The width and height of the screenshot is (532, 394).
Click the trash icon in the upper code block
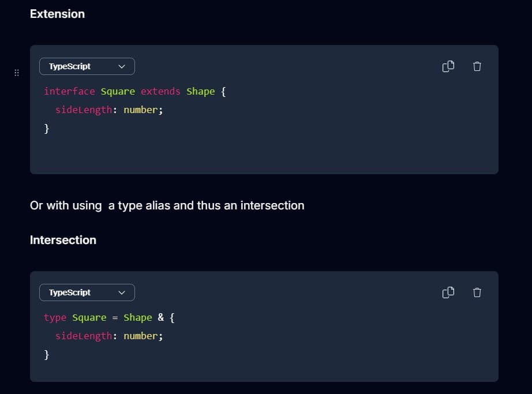pyautogui.click(x=477, y=66)
